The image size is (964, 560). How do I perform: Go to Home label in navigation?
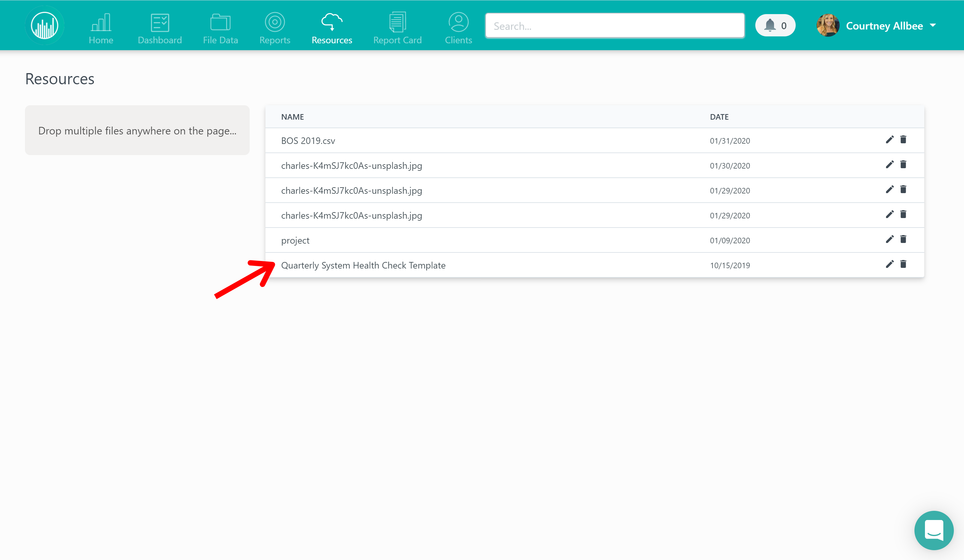coord(101,40)
